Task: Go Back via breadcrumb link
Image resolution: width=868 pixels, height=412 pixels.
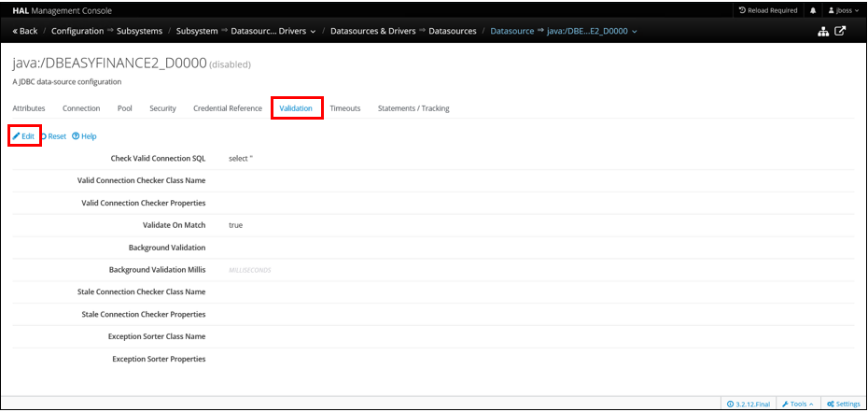Action: pyautogui.click(x=25, y=31)
